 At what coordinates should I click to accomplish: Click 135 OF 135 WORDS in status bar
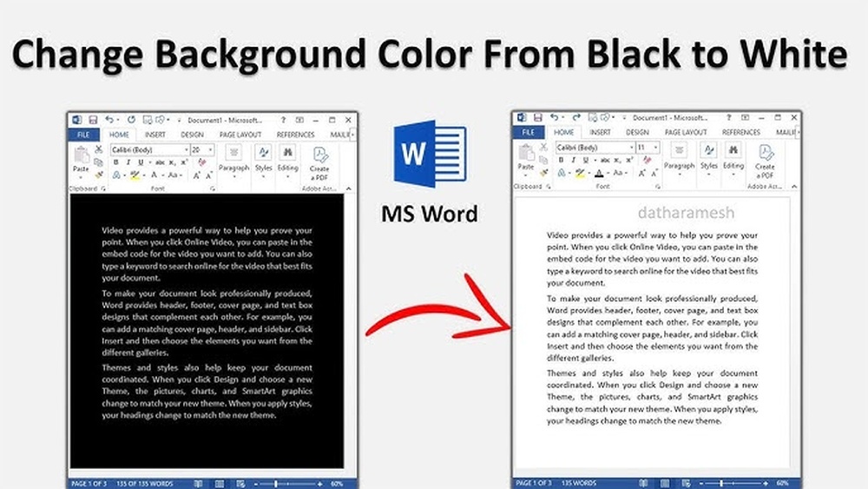(144, 484)
